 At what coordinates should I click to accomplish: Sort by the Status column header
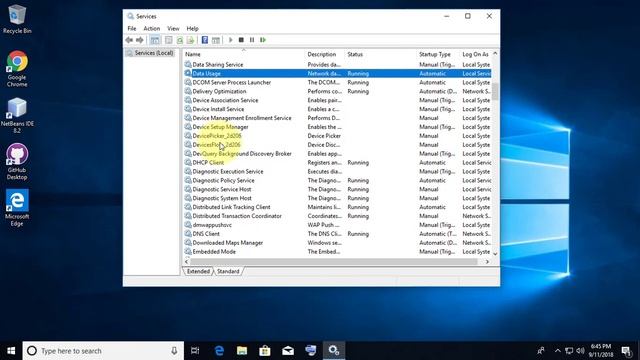[x=380, y=54]
